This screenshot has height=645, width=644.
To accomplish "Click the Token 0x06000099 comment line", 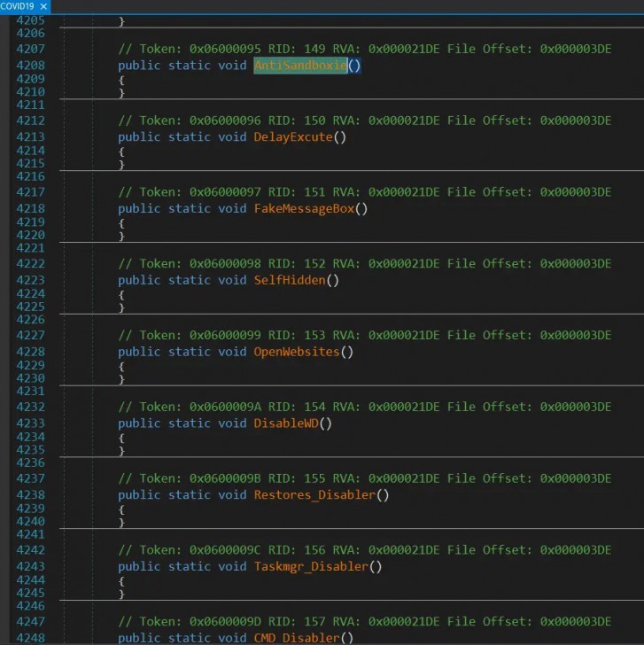I will point(365,335).
